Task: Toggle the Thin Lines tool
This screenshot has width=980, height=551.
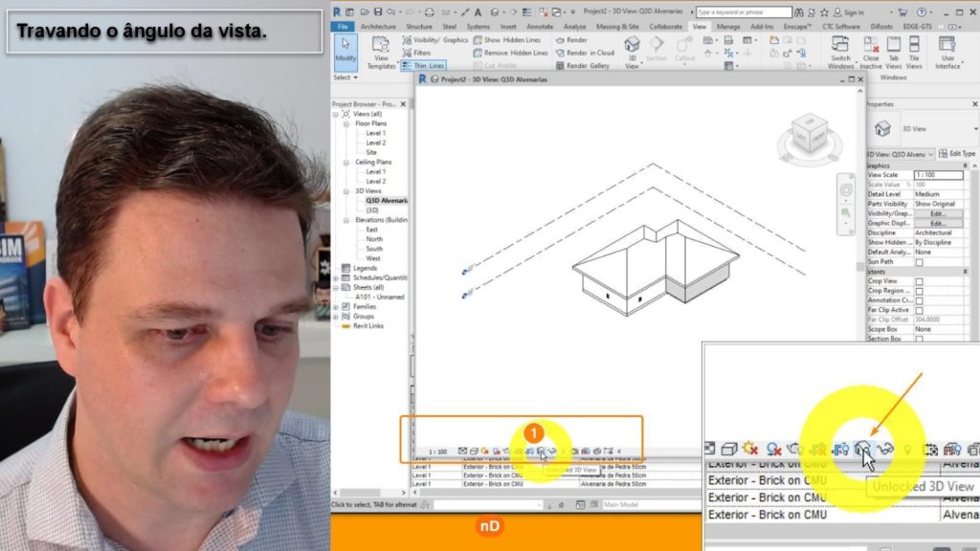Action: click(424, 66)
